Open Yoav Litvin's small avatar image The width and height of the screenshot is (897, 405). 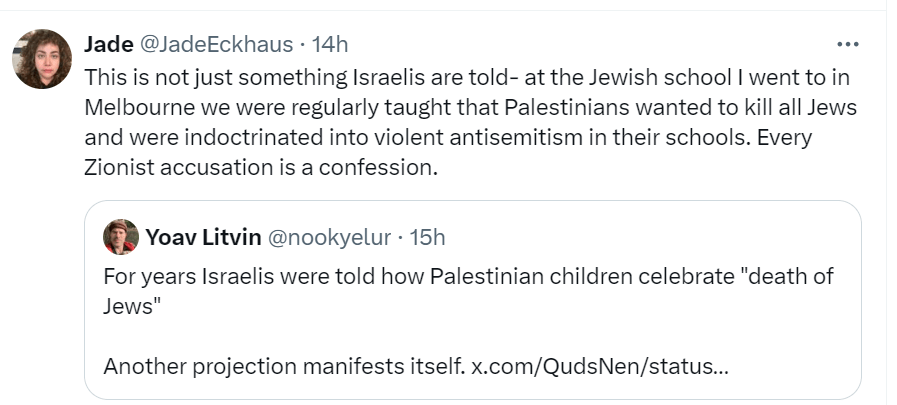click(121, 237)
